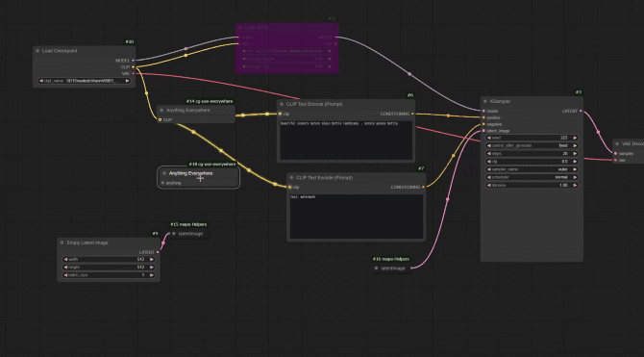Click the negative prompt text area in CLIP Text Encode #7
644x357 pixels.
[357, 217]
